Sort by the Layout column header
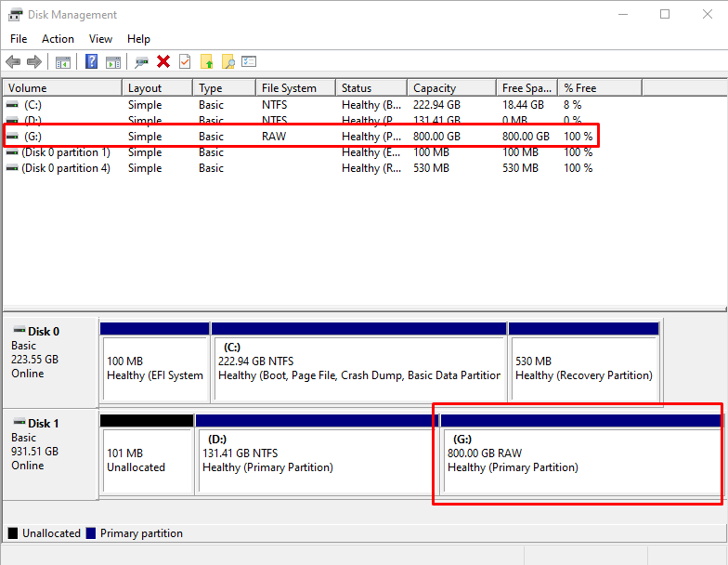The height and width of the screenshot is (565, 728). [x=158, y=87]
